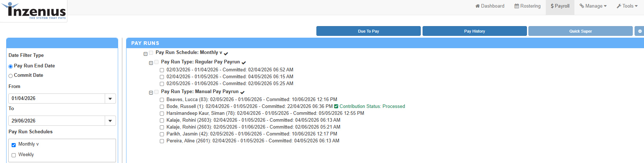Click the settings gear icon beside Quick Super

click(640, 31)
